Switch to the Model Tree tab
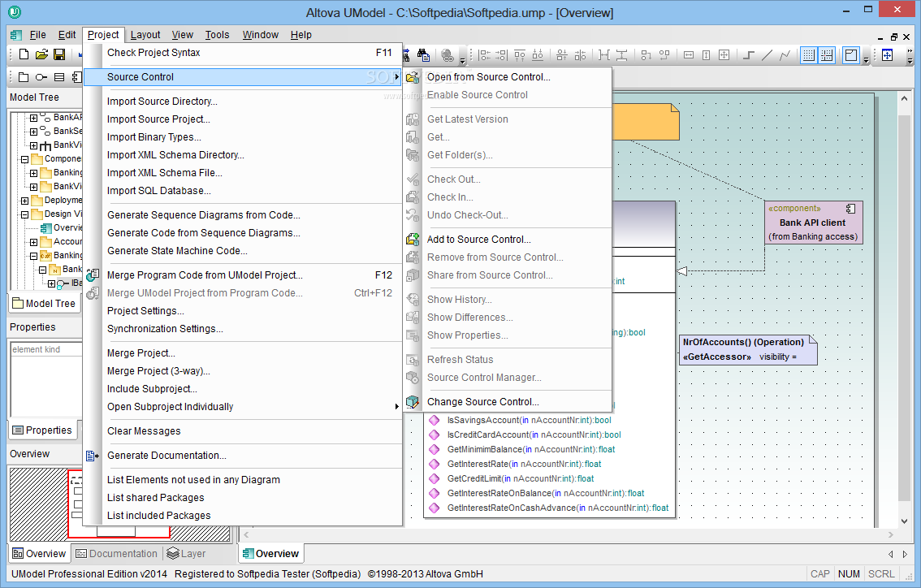Viewport: 921px width, 588px height. click(x=44, y=303)
